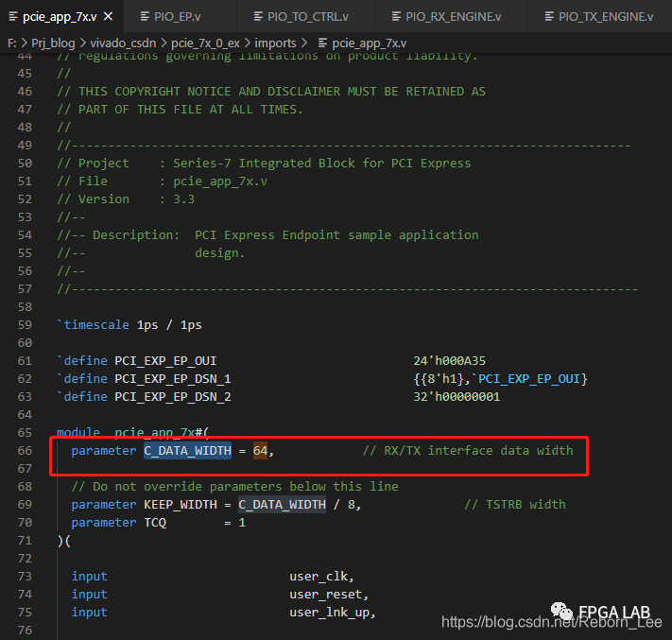
Task: Click file icon on PIO_RX_ENGINE.v tab
Action: coord(396,17)
